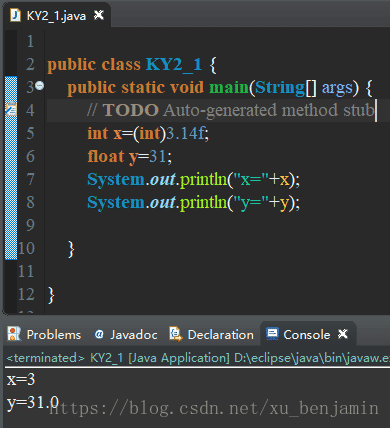Click the Console monitor icon

pos(272,334)
